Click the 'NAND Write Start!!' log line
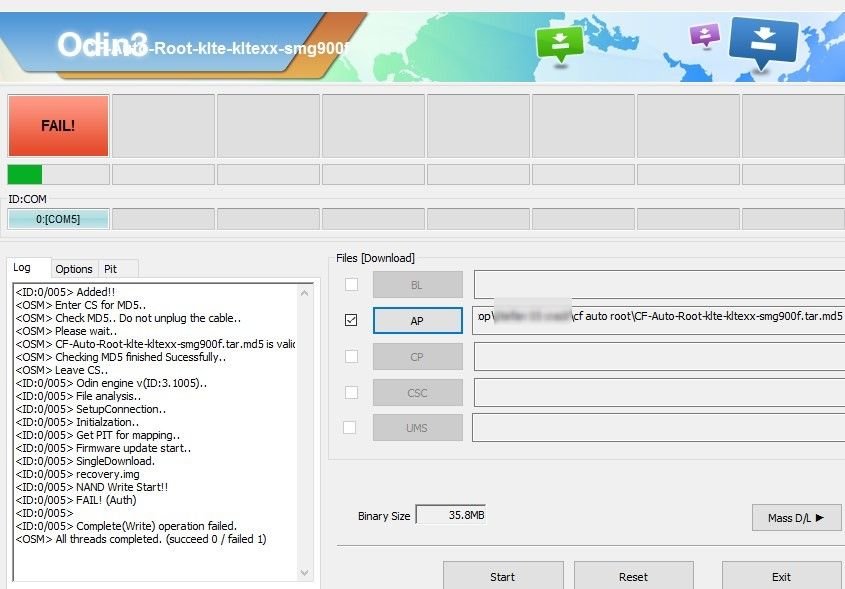 [x=92, y=487]
